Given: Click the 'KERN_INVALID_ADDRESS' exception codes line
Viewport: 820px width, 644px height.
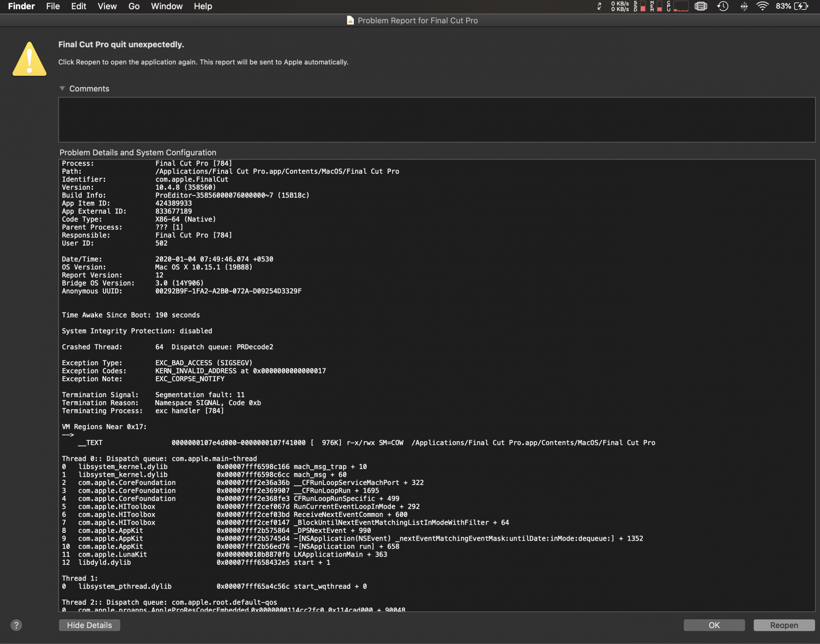Looking at the screenshot, I should [241, 371].
